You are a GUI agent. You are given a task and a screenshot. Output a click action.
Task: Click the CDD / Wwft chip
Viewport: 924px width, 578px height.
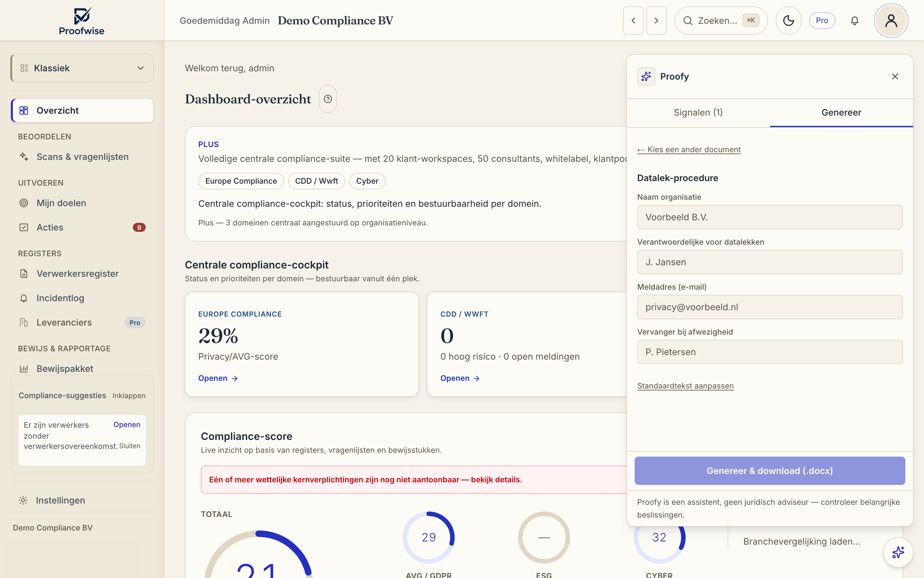pos(317,181)
